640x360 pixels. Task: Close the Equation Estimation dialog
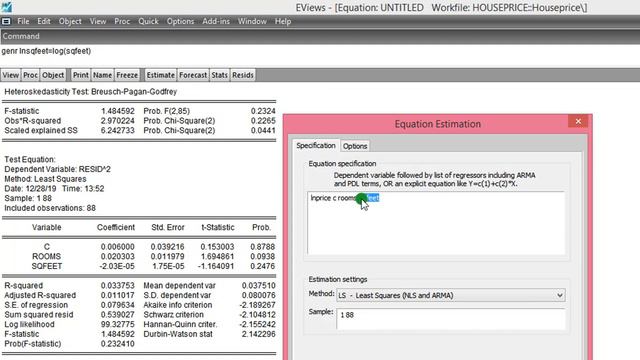point(578,121)
